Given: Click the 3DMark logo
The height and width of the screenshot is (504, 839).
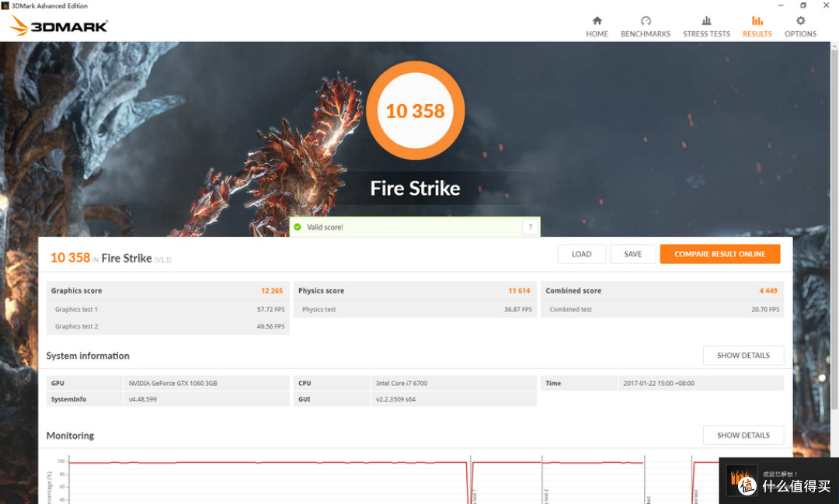Looking at the screenshot, I should point(59,26).
